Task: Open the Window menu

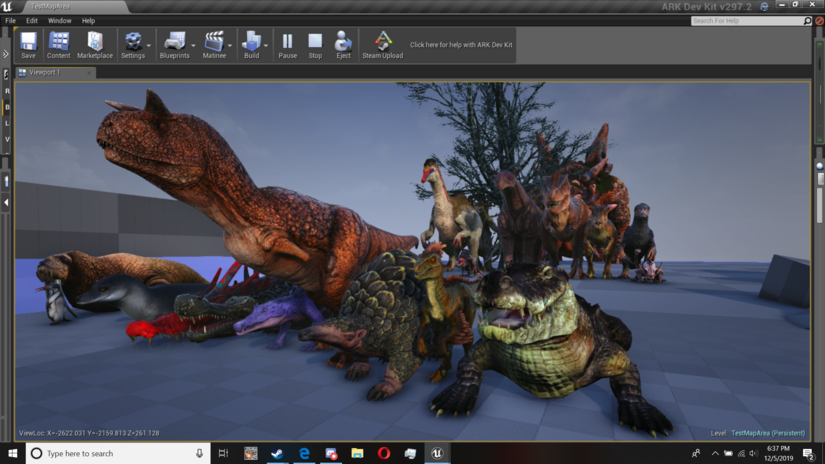Action: click(59, 20)
